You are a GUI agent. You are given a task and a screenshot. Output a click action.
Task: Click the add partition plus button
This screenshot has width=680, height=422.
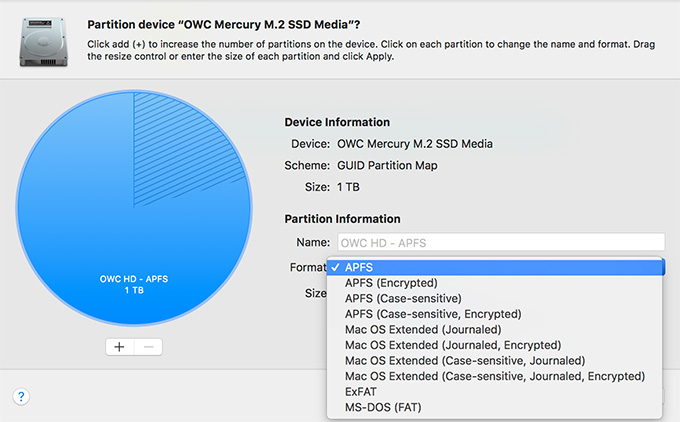[119, 347]
